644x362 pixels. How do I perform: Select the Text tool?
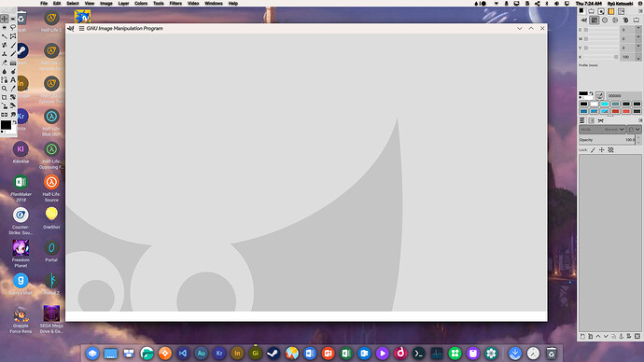13,80
